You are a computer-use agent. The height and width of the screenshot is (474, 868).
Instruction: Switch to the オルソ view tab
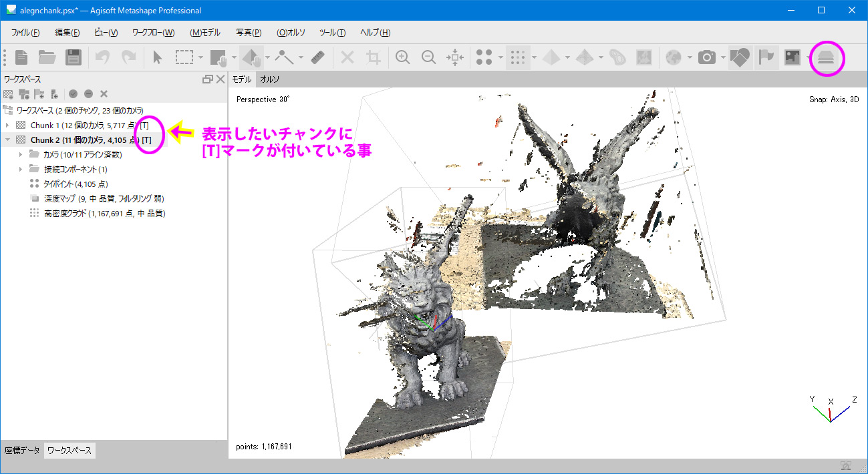pyautogui.click(x=269, y=79)
